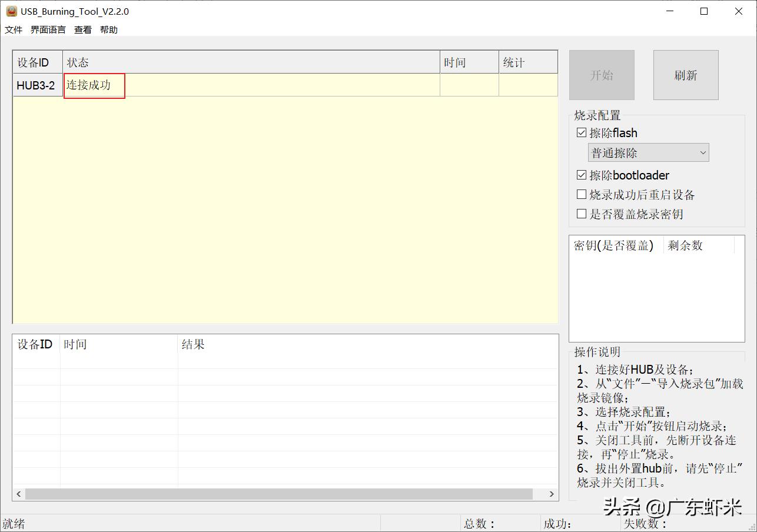Click the 连接成功 status cell

click(x=94, y=85)
